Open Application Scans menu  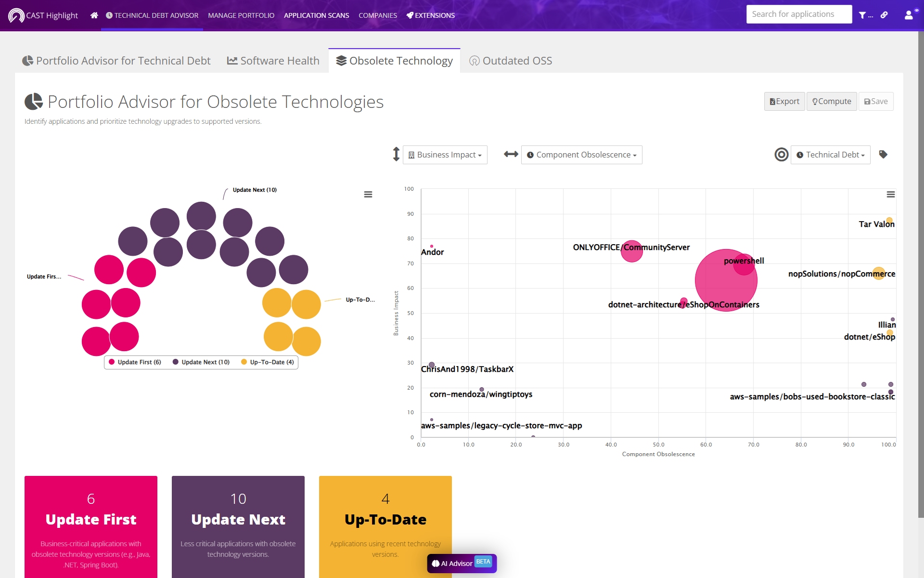pyautogui.click(x=316, y=15)
